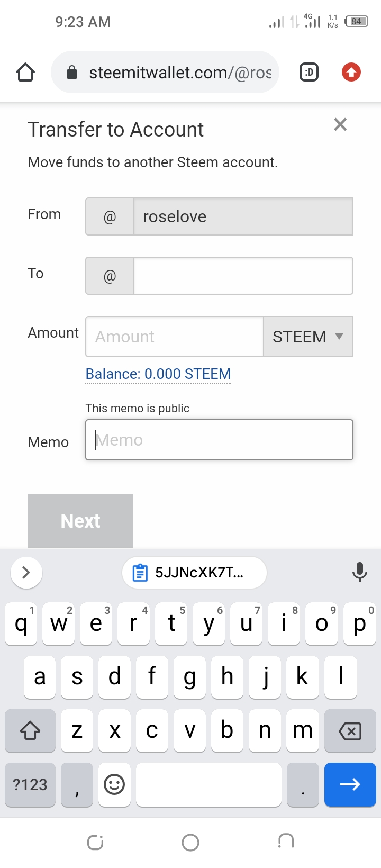Tap the red update arrow icon
This screenshot has width=381, height=868.
[x=351, y=72]
